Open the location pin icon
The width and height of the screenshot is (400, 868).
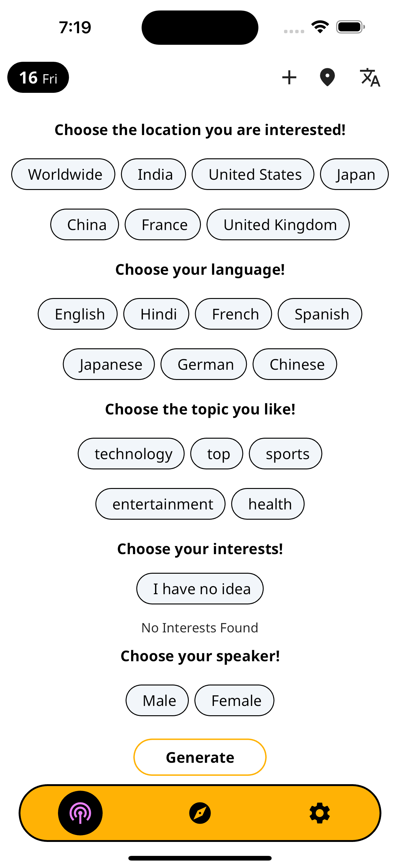(x=327, y=78)
